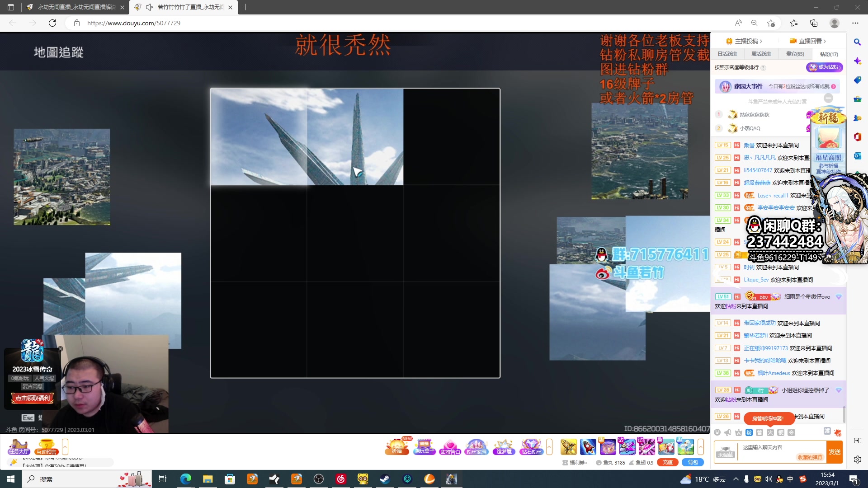The image size is (868, 488).
Task: Open the 家园大事件 banner
Action: coord(777,86)
